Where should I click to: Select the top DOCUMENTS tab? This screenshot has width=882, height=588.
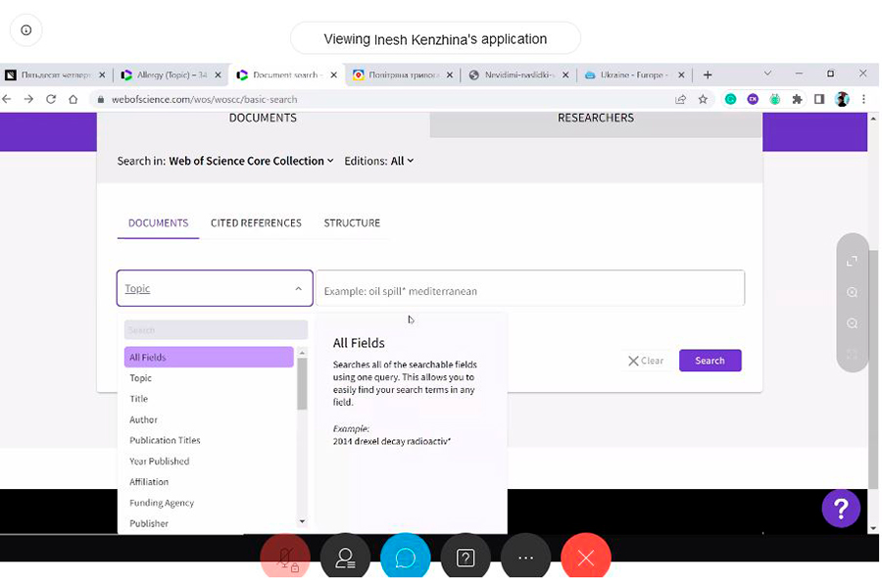[263, 119]
